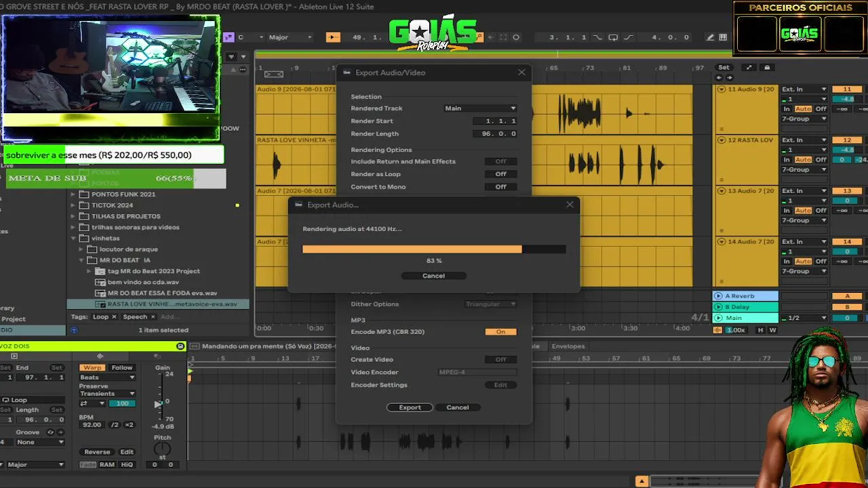Toggle the scale mode icon beside key C
Image resolution: width=868 pixels, height=488 pixels.
(229, 37)
